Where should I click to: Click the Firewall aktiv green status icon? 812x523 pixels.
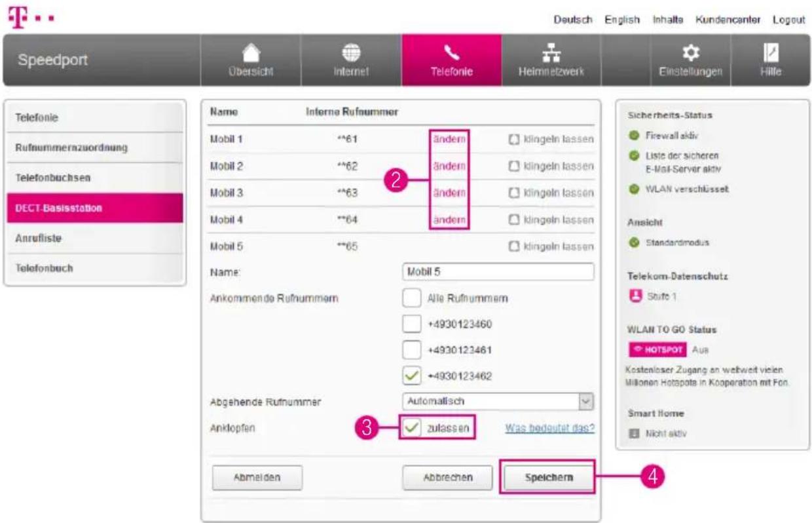633,136
